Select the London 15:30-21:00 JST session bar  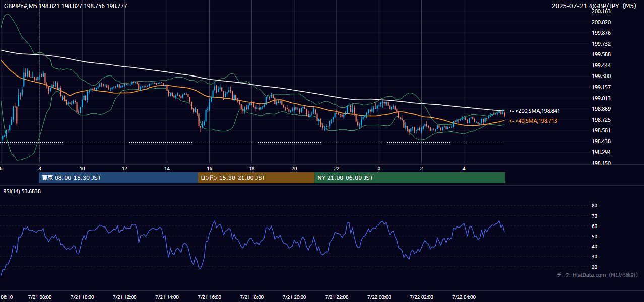pyautogui.click(x=256, y=178)
